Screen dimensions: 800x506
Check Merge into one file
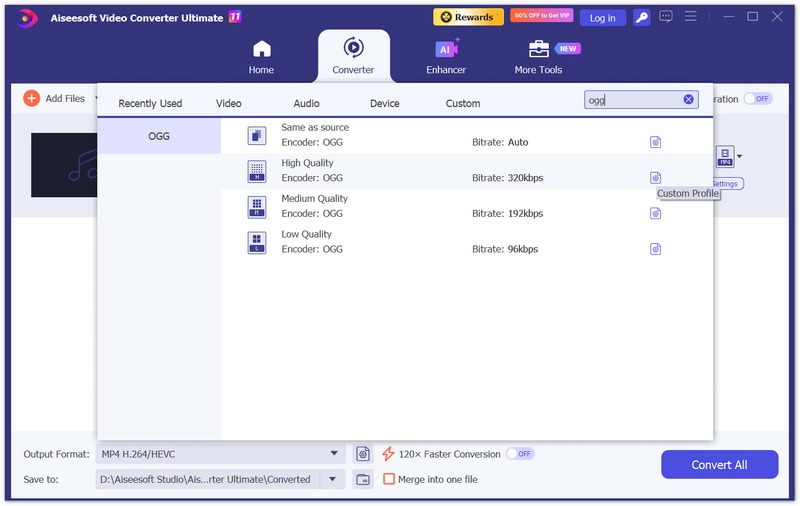pyautogui.click(x=389, y=479)
